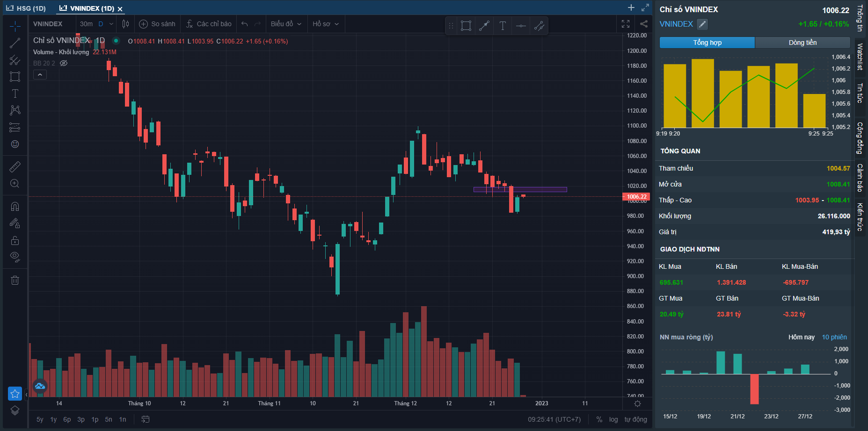Pick the rectangle tool in floating toolbar
This screenshot has width=868, height=431.
click(466, 26)
